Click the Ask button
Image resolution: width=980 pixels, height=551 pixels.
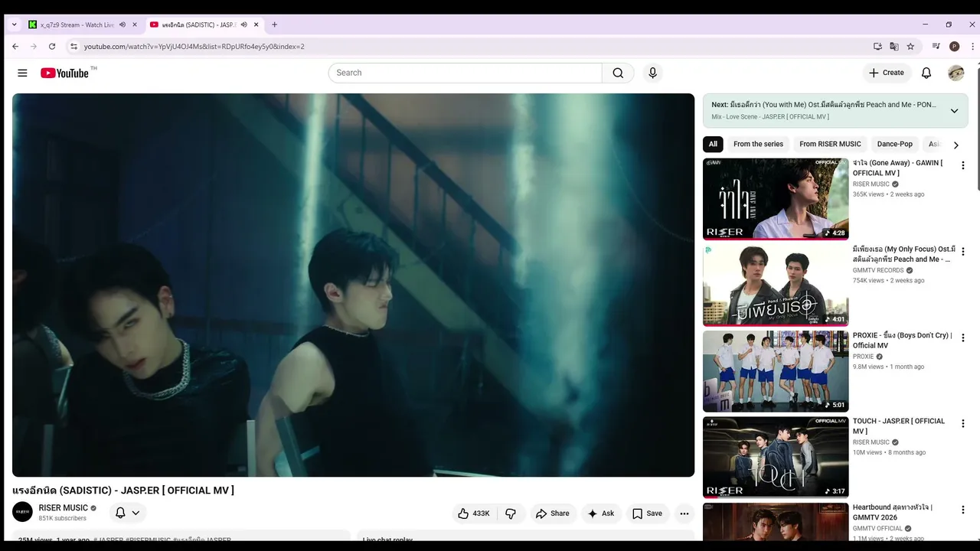600,514
